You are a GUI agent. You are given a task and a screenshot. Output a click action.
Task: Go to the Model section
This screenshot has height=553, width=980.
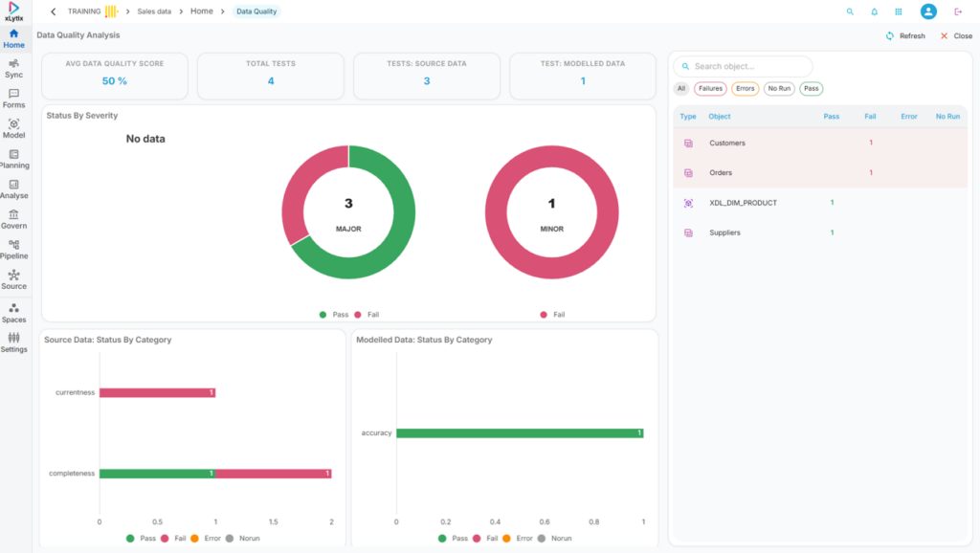[13, 128]
